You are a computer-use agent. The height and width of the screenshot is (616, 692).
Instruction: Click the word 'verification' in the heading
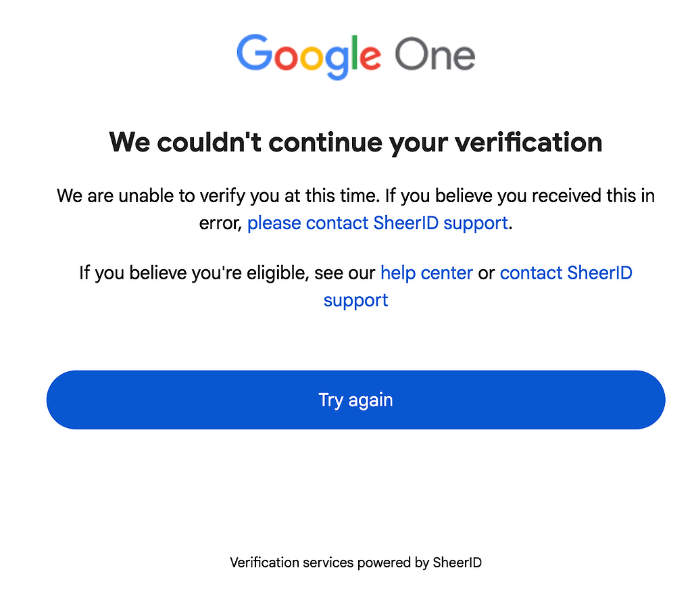tap(528, 143)
